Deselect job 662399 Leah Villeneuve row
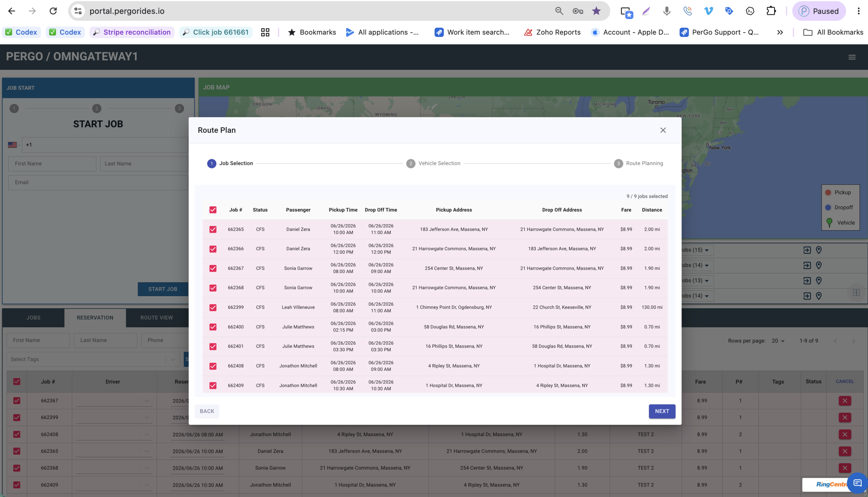This screenshot has width=868, height=497. point(213,308)
